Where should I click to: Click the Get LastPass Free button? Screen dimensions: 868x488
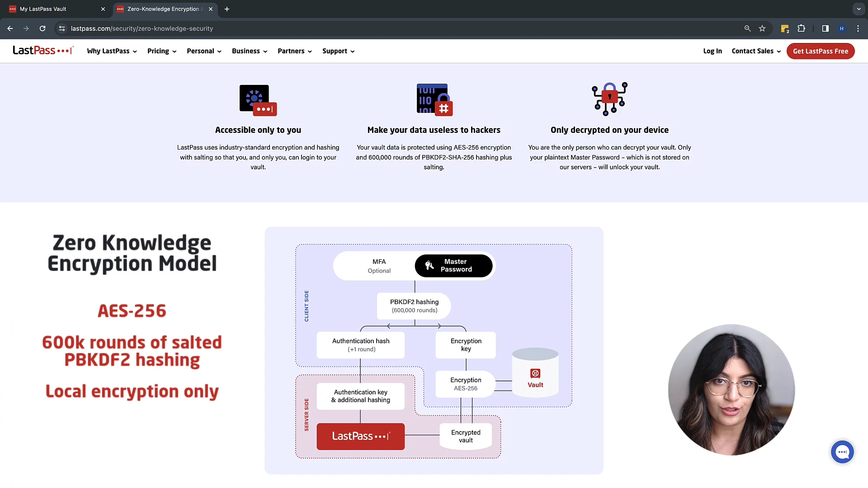pos(820,51)
